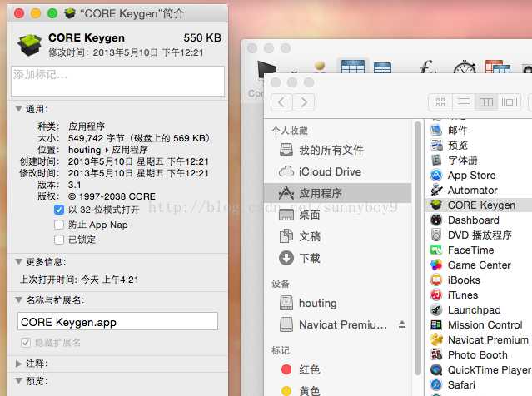
Task: Open the App Store icon in applications list
Action: coord(436,176)
